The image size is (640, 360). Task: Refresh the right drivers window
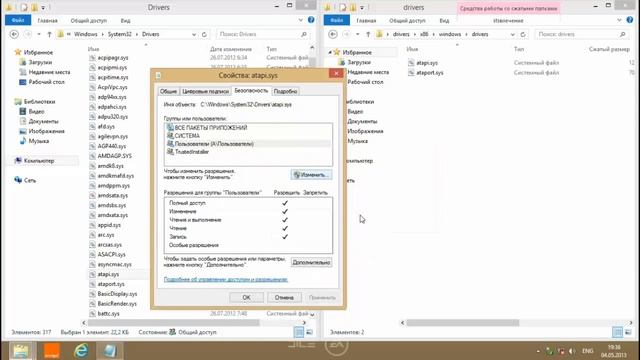(x=523, y=34)
